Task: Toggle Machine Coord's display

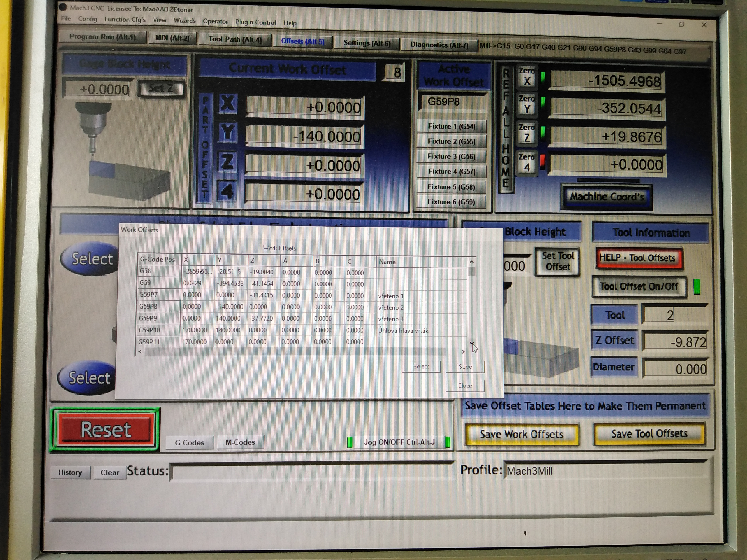Action: [x=607, y=197]
